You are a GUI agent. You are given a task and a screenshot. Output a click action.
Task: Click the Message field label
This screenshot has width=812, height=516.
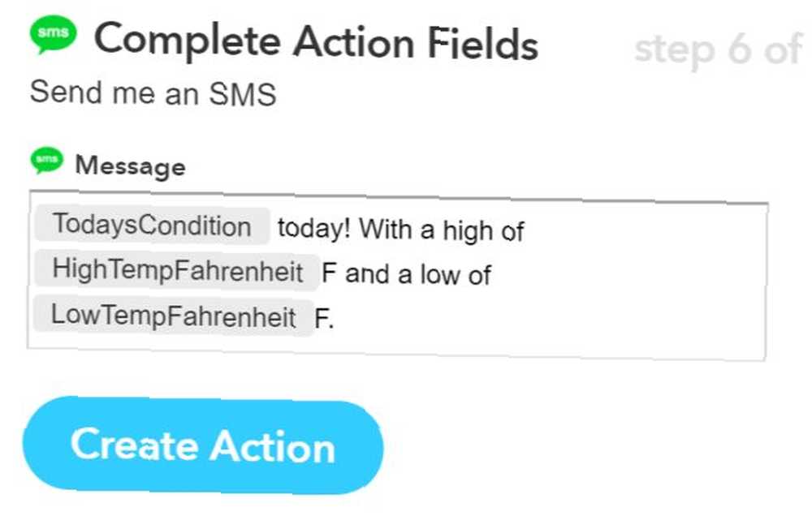coord(131,166)
